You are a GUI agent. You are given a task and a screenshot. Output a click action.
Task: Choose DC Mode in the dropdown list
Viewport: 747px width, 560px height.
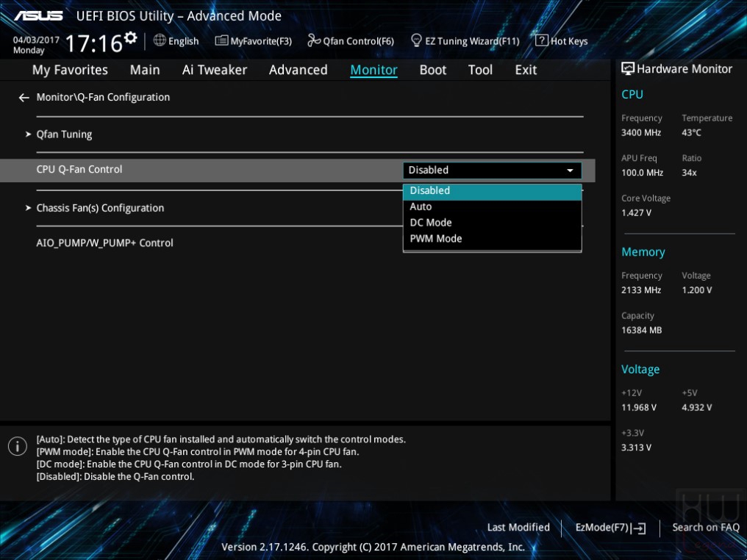(x=492, y=223)
